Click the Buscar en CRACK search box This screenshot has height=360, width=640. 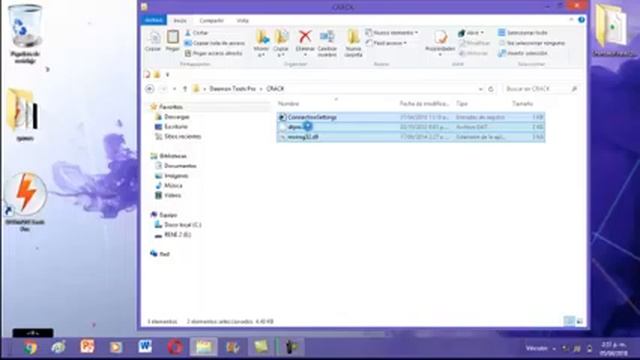(x=541, y=89)
